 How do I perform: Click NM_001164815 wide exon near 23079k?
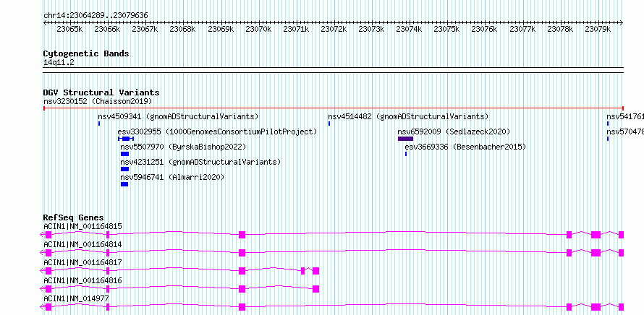[596, 235]
